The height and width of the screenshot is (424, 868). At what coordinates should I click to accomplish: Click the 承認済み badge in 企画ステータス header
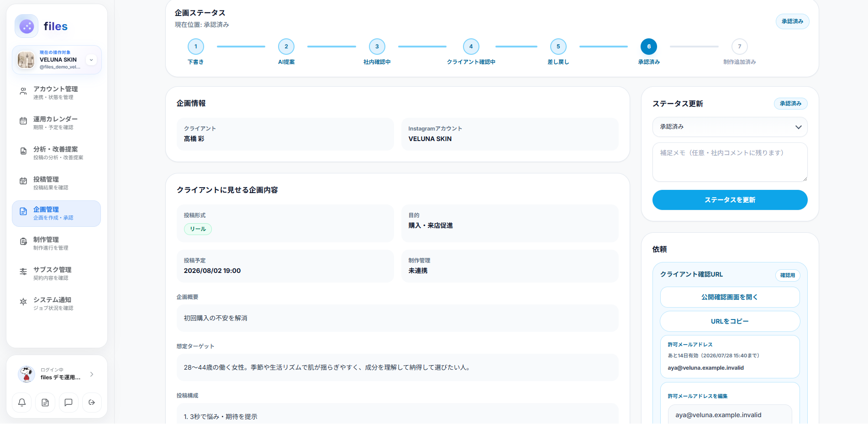793,21
